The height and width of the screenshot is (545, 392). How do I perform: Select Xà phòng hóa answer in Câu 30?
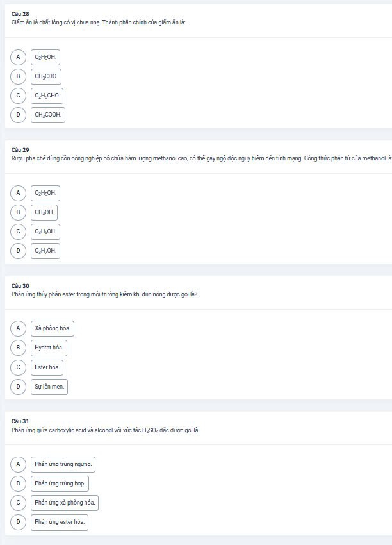[53, 328]
